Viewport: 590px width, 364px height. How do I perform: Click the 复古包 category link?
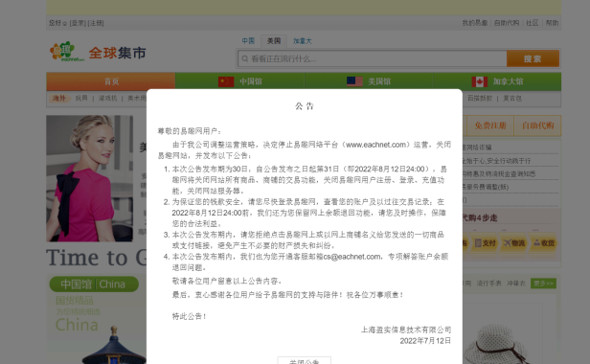[x=512, y=99]
